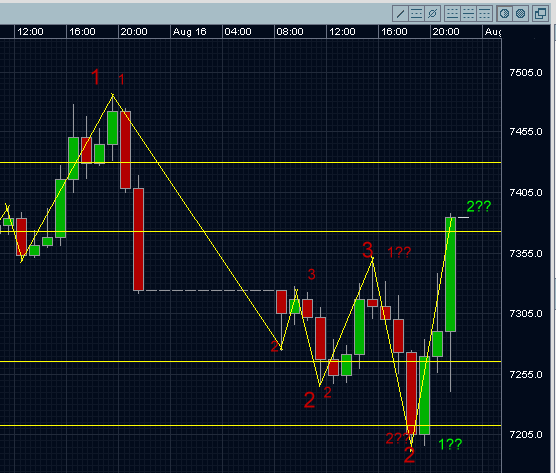The height and width of the screenshot is (473, 556).
Task: Click the large green candle near 20:00
Action: pos(450,274)
